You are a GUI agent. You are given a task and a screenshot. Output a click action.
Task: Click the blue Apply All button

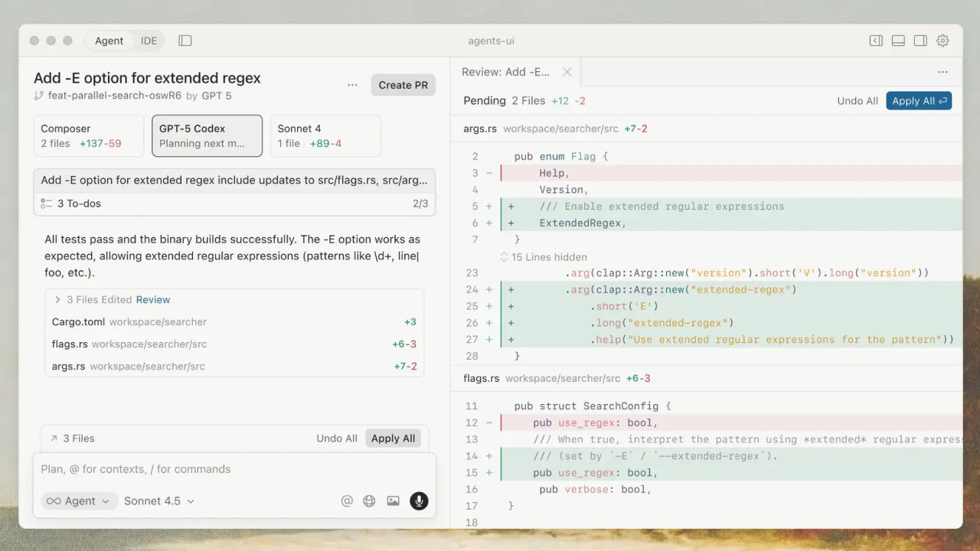tap(919, 101)
